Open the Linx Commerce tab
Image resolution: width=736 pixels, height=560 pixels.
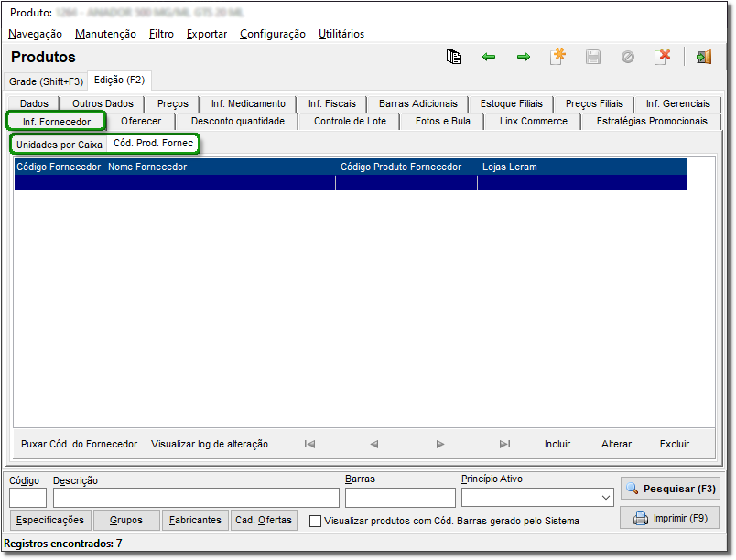(x=533, y=121)
